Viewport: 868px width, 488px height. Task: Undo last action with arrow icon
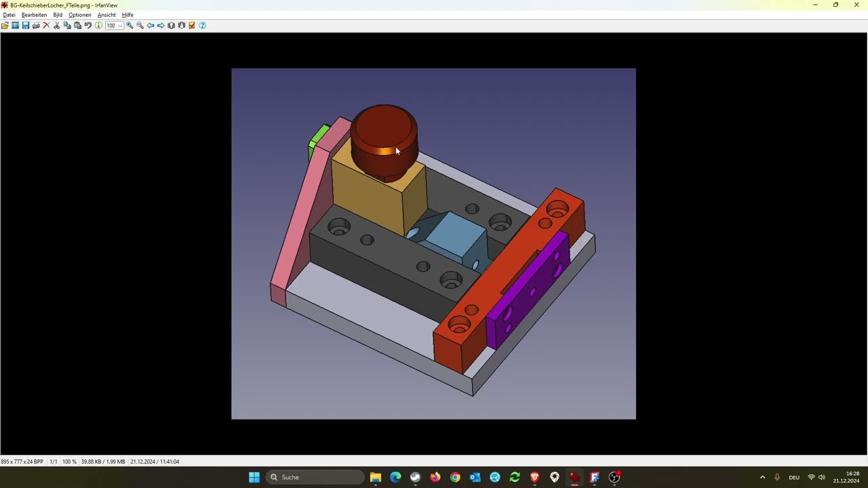[88, 25]
